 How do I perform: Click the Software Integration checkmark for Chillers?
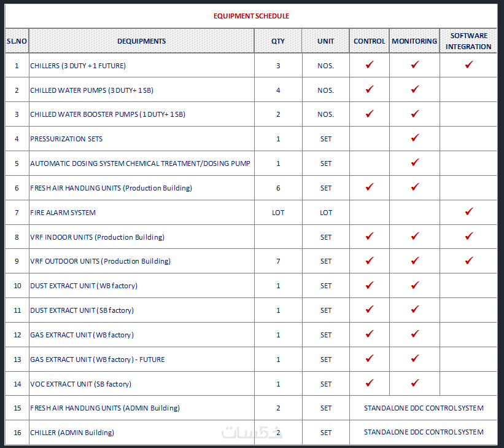pyautogui.click(x=468, y=65)
